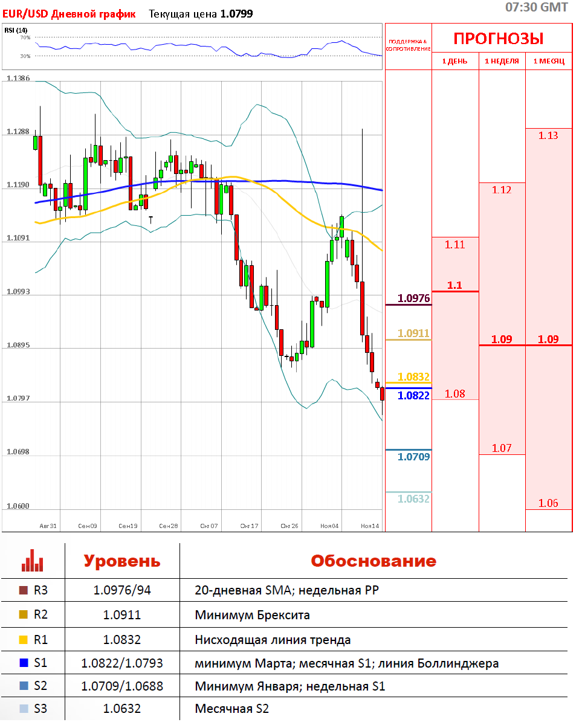The height and width of the screenshot is (728, 582).
Task: Click the x-axis date label Ноя14
Action: [x=370, y=526]
